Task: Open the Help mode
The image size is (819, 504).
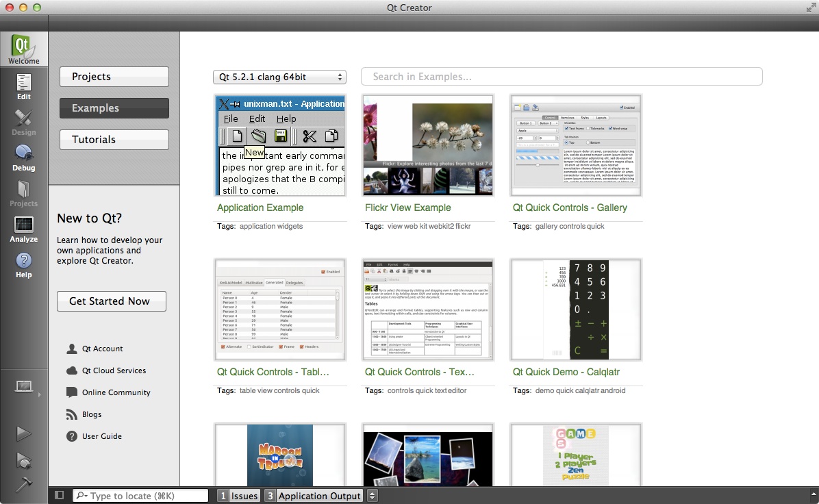Action: coord(23,264)
